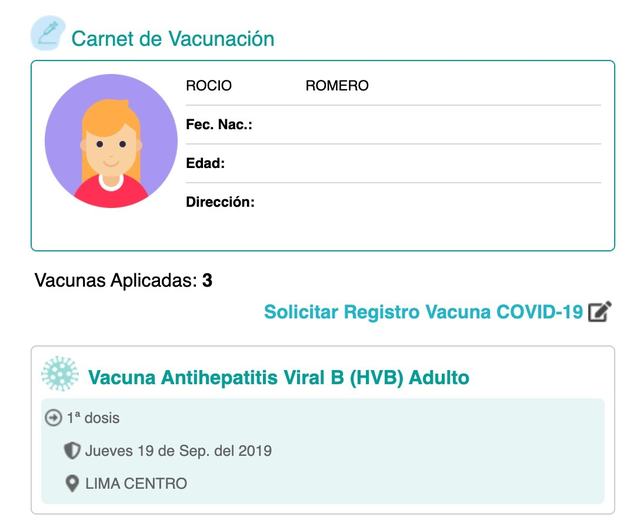
Task: Click the Fec. Nac. field label
Action: (x=219, y=124)
